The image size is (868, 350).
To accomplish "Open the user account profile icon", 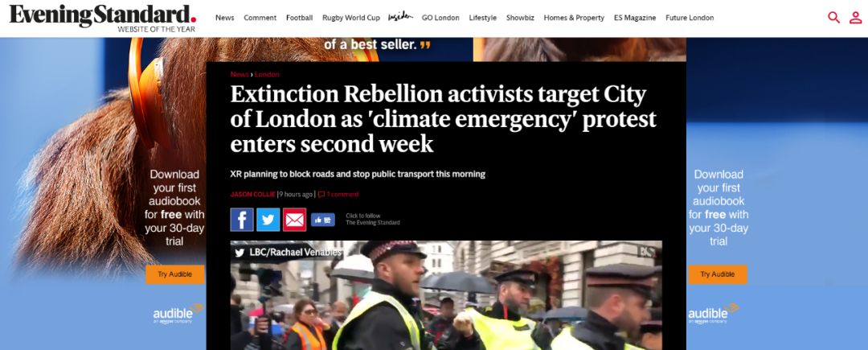I will click(x=856, y=17).
